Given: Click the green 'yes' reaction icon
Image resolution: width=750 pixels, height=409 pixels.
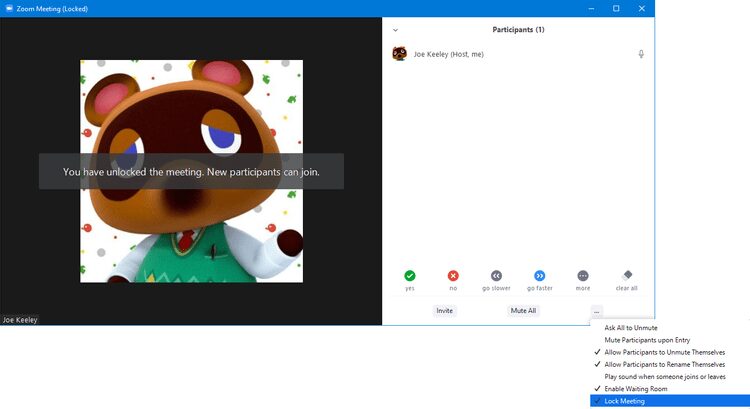Looking at the screenshot, I should coord(410,275).
